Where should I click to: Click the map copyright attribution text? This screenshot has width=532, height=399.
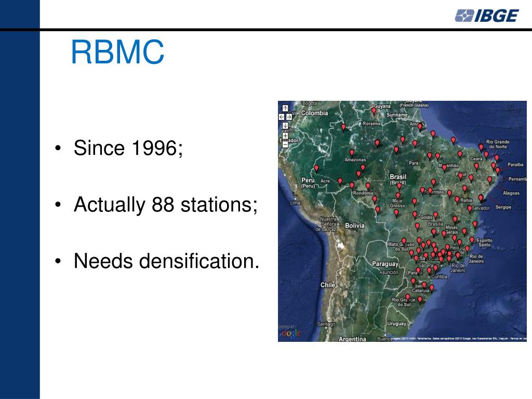[459, 339]
